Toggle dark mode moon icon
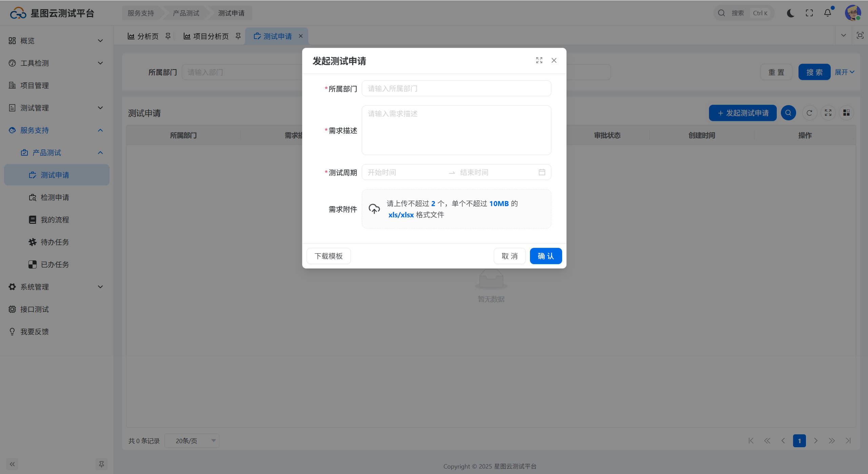This screenshot has width=868, height=474. pyautogui.click(x=790, y=13)
